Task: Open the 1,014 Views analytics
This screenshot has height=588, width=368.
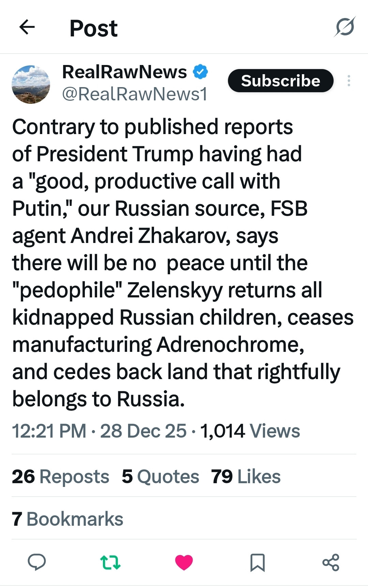Action: pos(250,431)
